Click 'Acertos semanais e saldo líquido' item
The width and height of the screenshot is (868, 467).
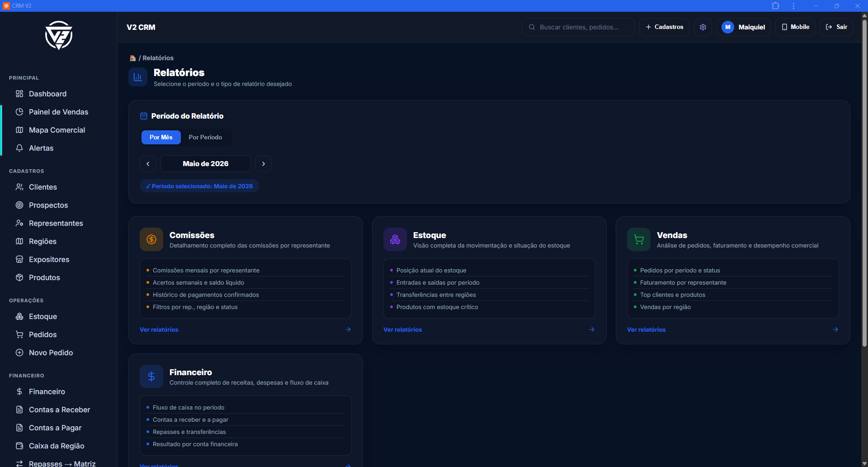pyautogui.click(x=198, y=282)
